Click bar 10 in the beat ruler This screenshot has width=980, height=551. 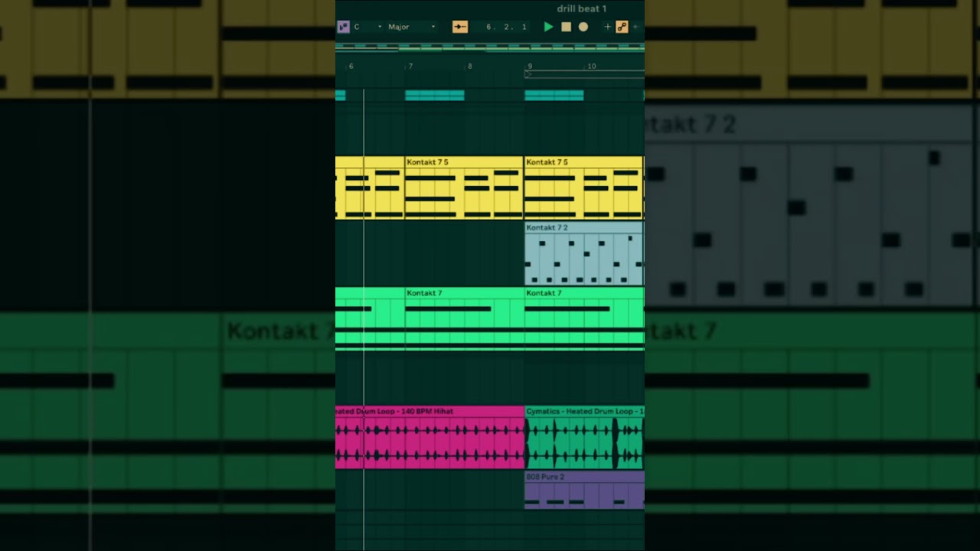591,67
